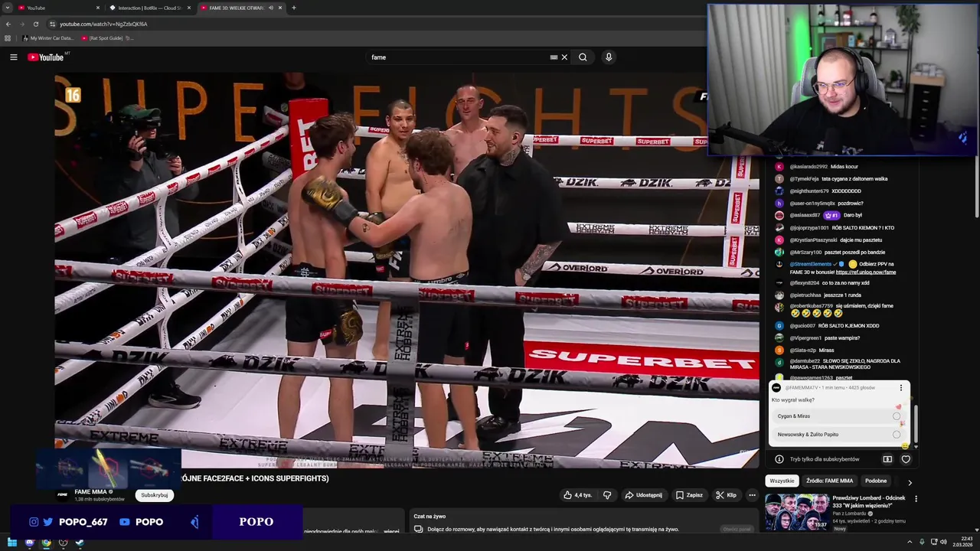Open the StreamElements ref.unlog.now/fame link
The height and width of the screenshot is (551, 980).
[x=866, y=272]
